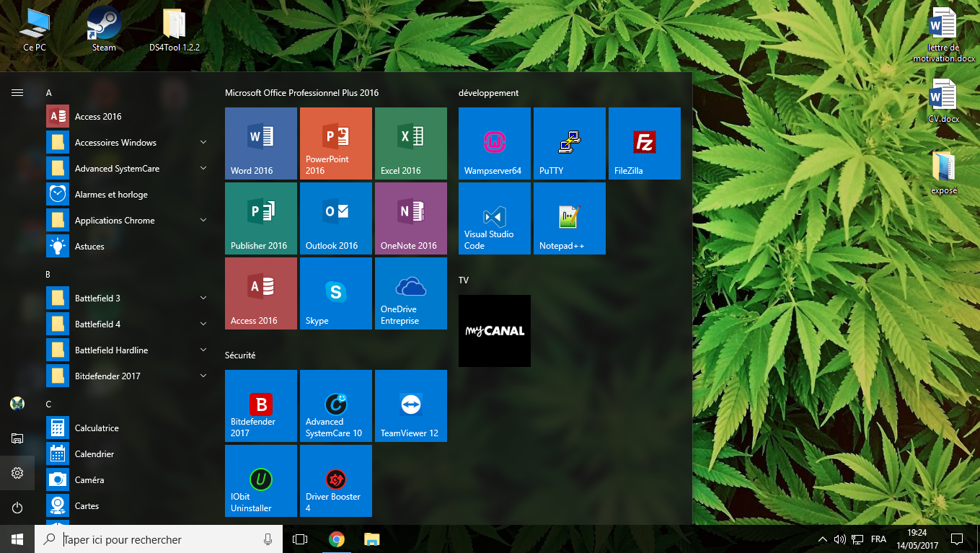Launch IObit Uninstaller tile

(x=261, y=481)
